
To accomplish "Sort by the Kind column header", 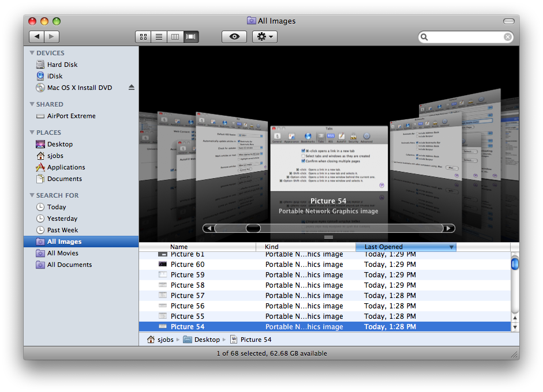I will click(x=306, y=247).
